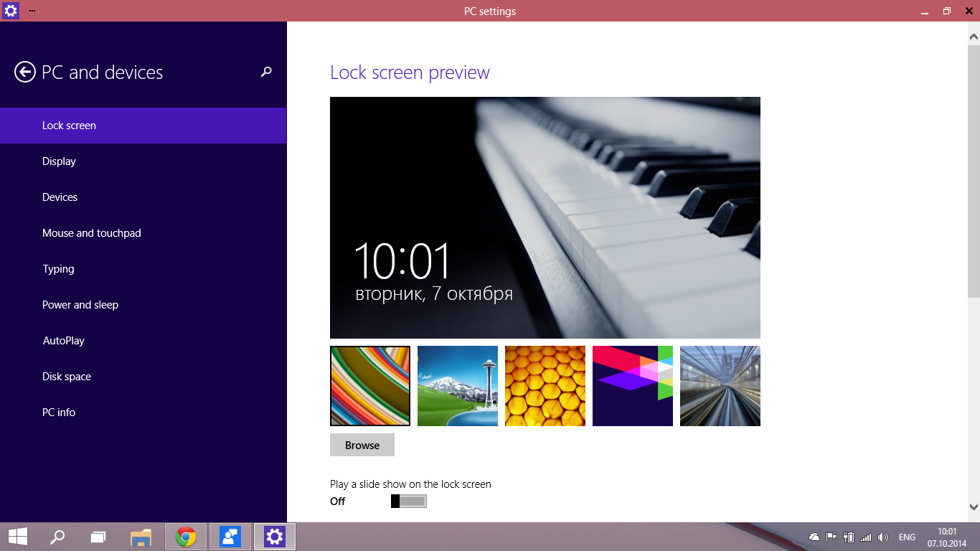
Task: Open File Explorer from the taskbar
Action: [141, 537]
